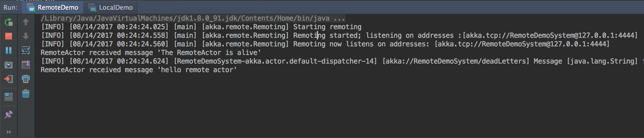The width and height of the screenshot is (644, 138).
Task: Stop the running RemoteDemo process
Action: point(9,36)
